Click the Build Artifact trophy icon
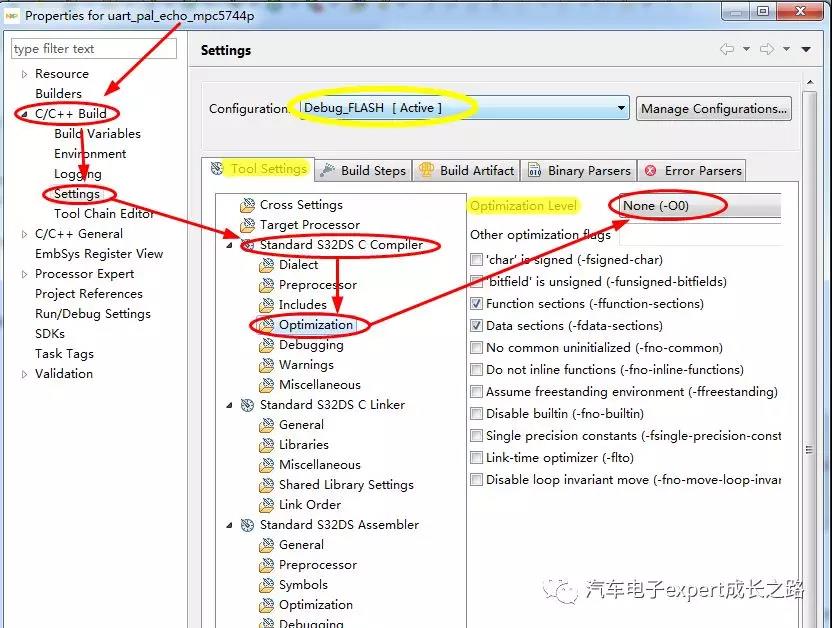This screenshot has width=832, height=628. tap(427, 171)
